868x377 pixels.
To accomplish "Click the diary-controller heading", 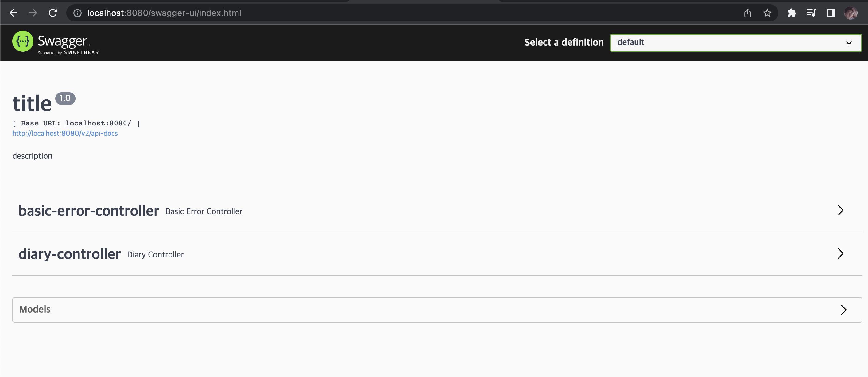I will 69,254.
